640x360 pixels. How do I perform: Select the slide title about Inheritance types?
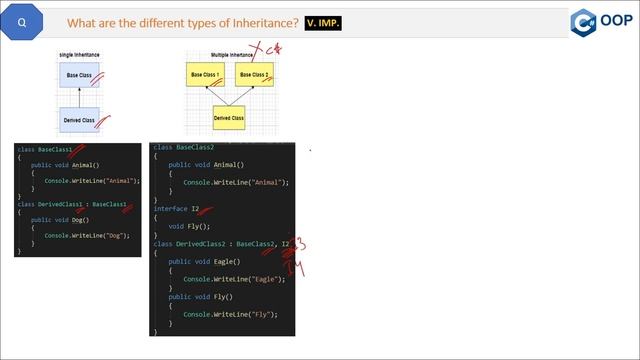182,23
